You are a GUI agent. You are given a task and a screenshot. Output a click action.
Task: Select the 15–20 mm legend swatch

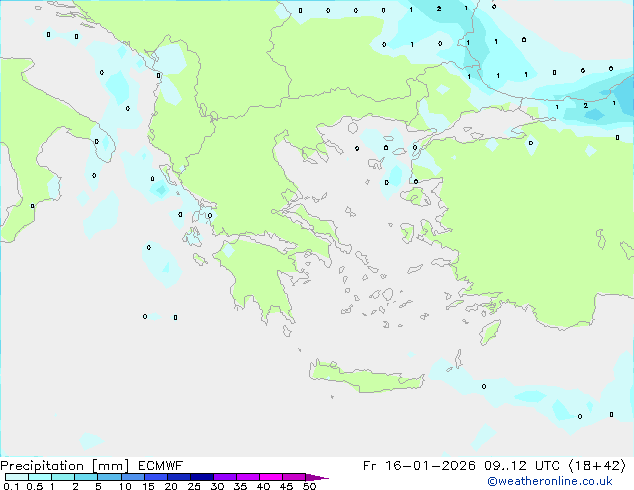pyautogui.click(x=156, y=477)
